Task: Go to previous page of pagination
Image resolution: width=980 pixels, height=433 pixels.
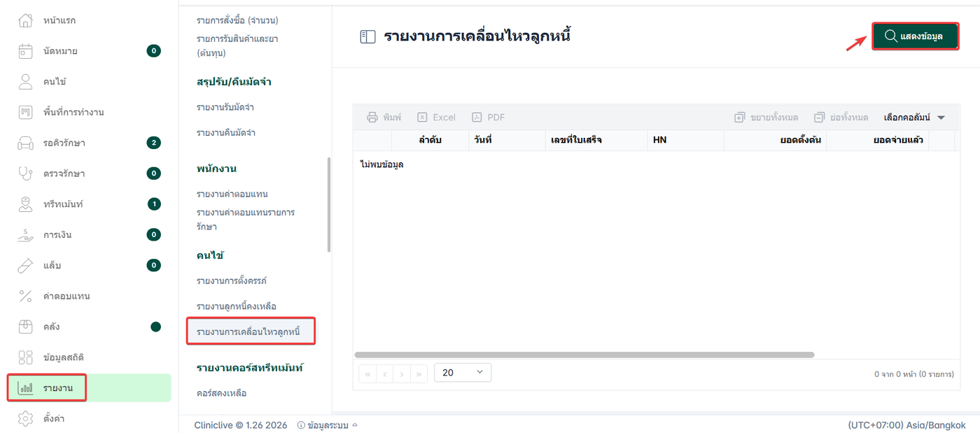Action: (385, 374)
